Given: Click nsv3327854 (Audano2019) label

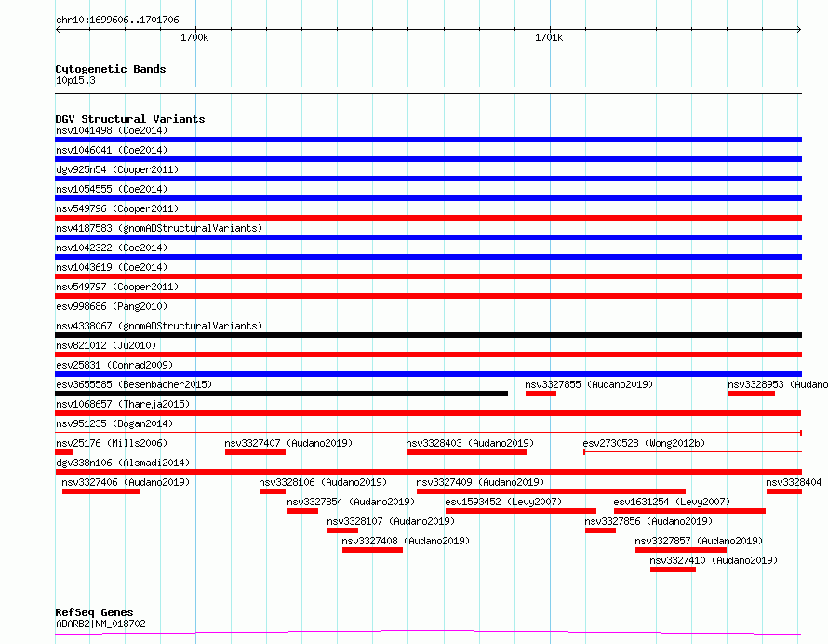Looking at the screenshot, I should pos(351,502).
